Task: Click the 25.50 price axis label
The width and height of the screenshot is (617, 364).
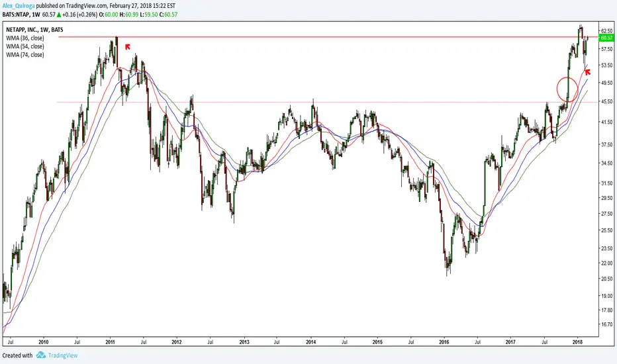Action: [x=606, y=230]
